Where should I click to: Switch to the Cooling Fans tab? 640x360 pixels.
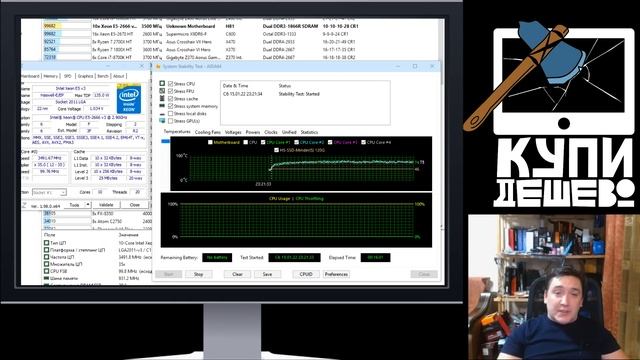(x=207, y=132)
